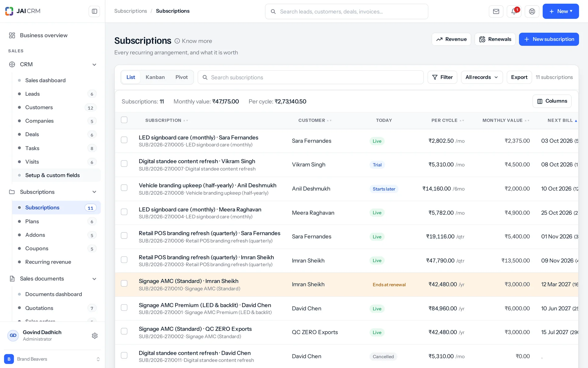Check the QC ZERO Exports row

124,331
